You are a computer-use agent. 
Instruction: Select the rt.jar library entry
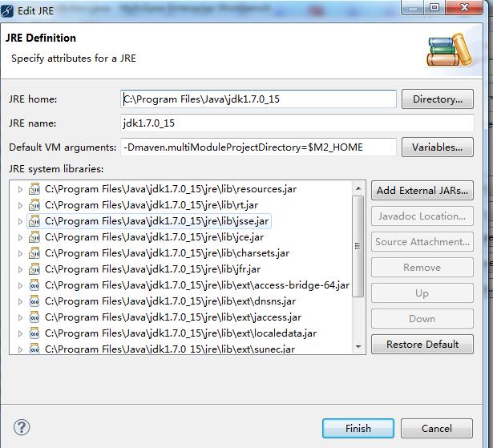click(x=152, y=205)
